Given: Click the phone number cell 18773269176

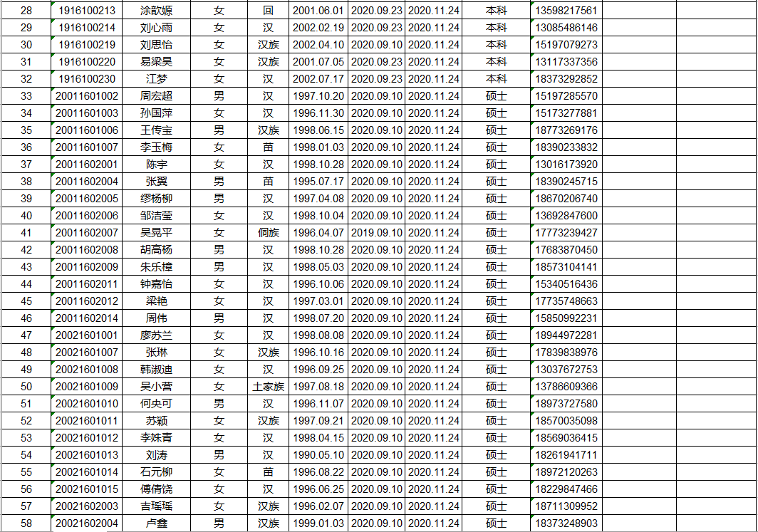Looking at the screenshot, I should point(566,130).
